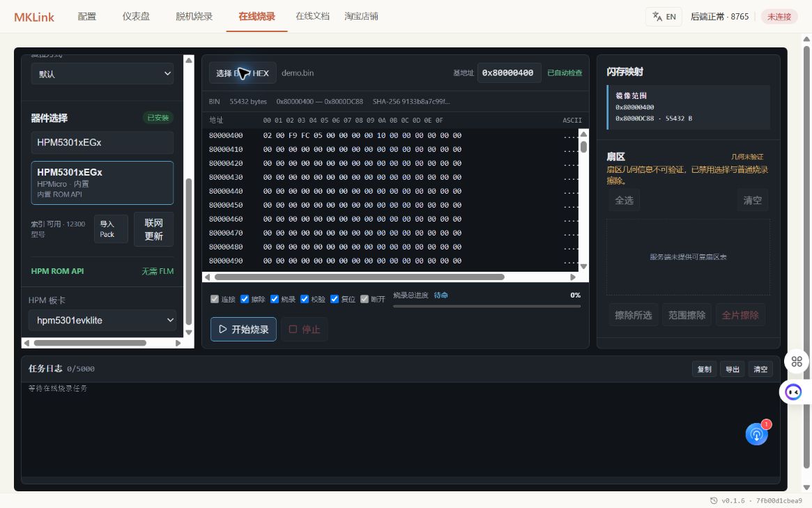Focus the HPM5301xEGx device search field

[x=102, y=142]
